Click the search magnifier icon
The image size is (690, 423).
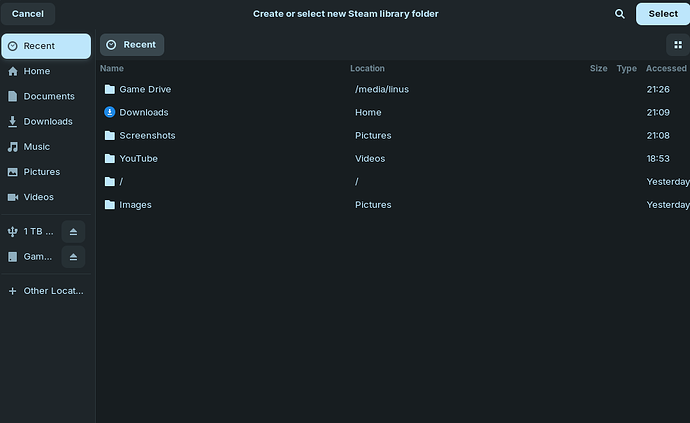tap(620, 14)
